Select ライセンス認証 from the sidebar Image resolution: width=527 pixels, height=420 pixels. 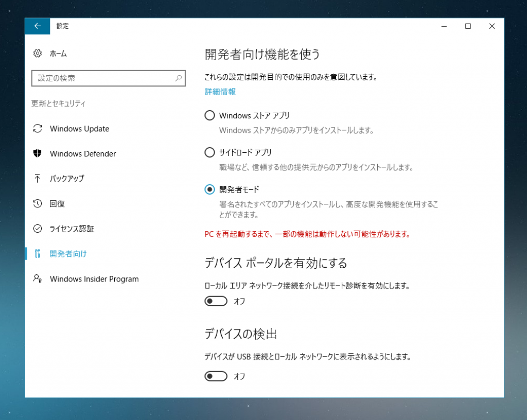(73, 229)
